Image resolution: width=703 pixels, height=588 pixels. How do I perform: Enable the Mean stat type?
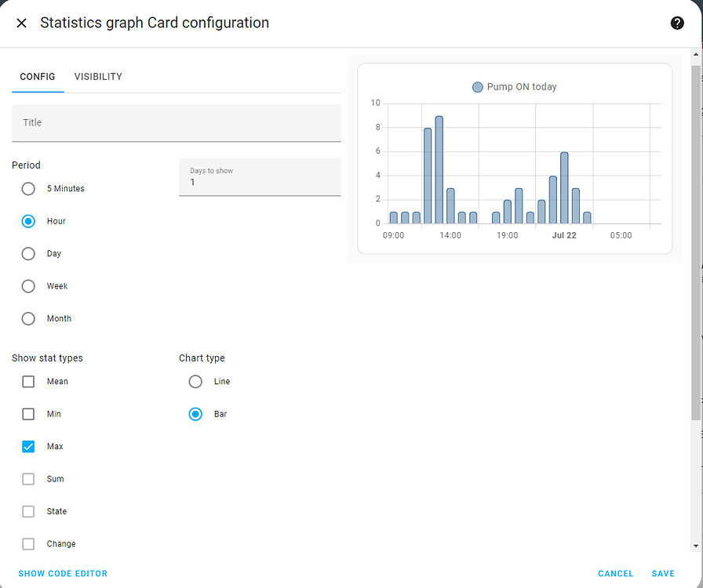pos(28,381)
